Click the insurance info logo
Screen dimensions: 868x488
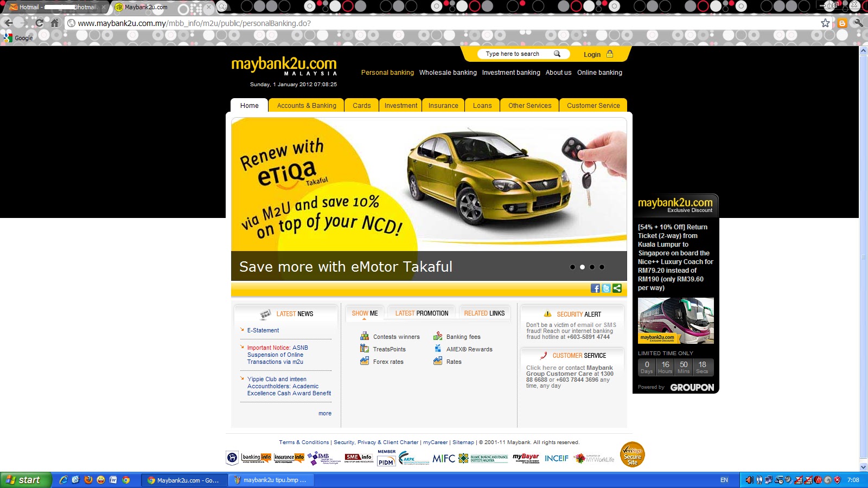tap(289, 458)
